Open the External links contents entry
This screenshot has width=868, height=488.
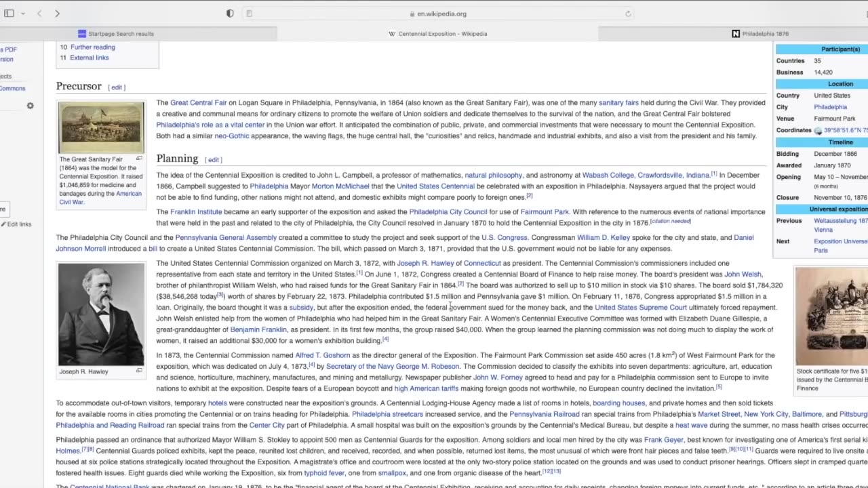(x=90, y=58)
